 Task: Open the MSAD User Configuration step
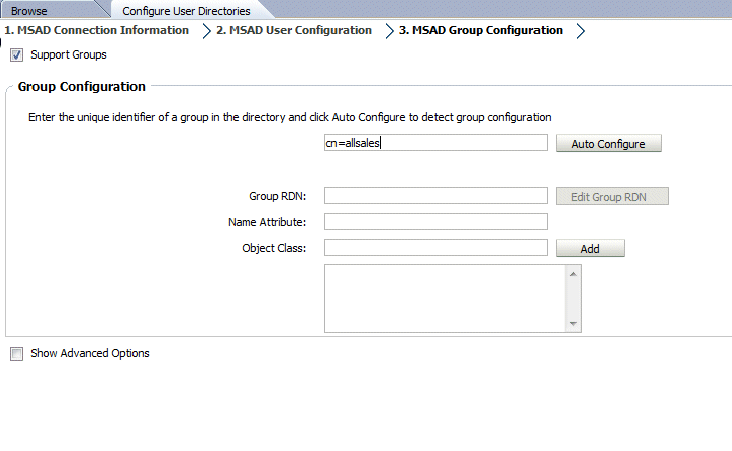293,30
